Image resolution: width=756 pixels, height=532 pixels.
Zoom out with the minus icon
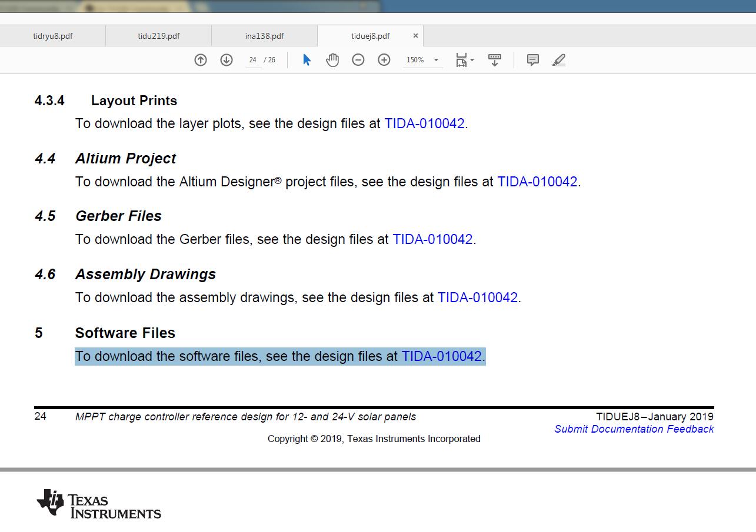pyautogui.click(x=358, y=60)
